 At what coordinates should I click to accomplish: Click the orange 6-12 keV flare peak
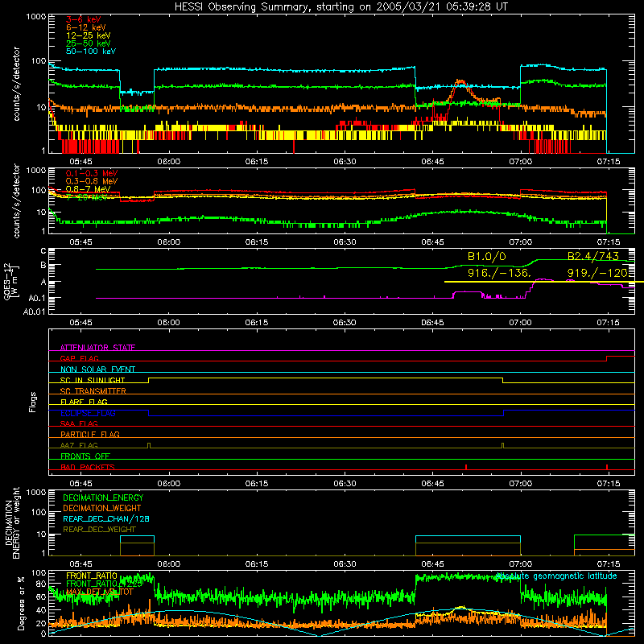tap(460, 82)
